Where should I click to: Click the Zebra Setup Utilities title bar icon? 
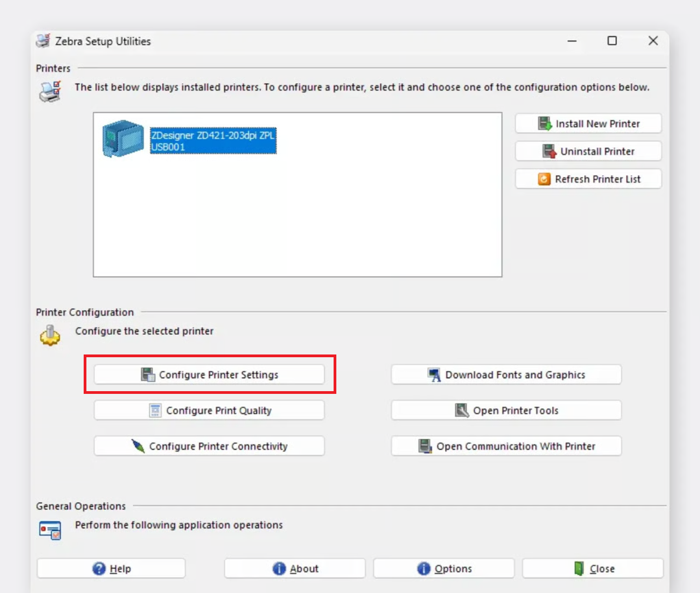[43, 41]
